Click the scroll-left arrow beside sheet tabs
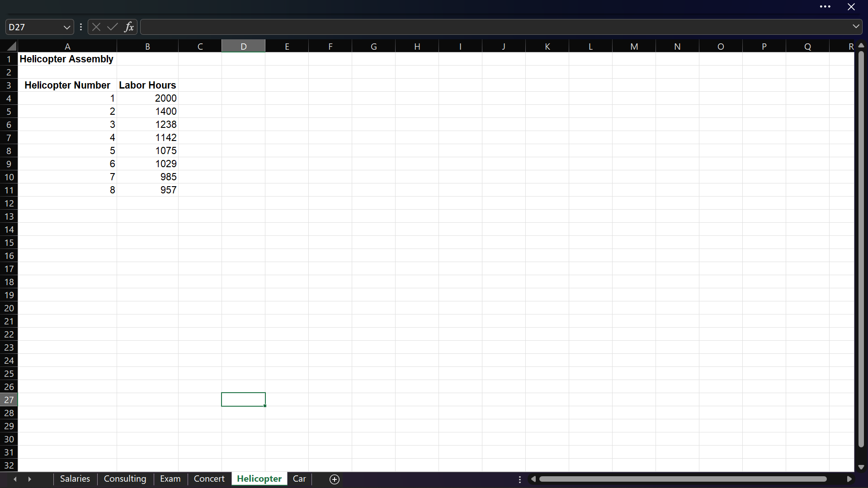Viewport: 868px width, 488px height. click(x=15, y=479)
